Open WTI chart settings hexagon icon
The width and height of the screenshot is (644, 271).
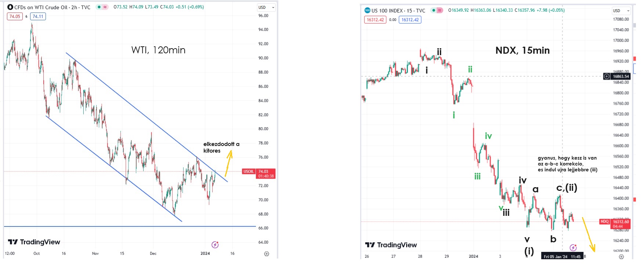coord(267,254)
